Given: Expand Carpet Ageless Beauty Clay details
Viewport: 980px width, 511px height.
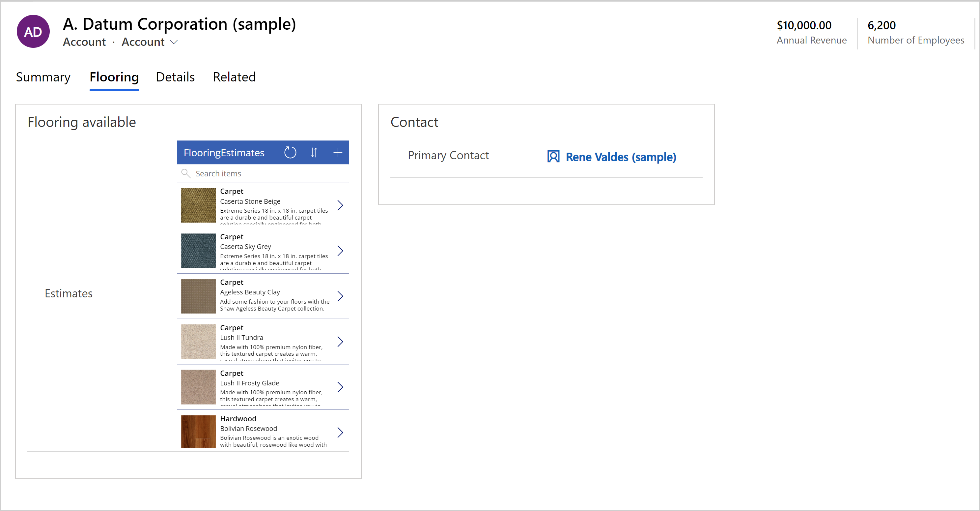Looking at the screenshot, I should [x=340, y=296].
